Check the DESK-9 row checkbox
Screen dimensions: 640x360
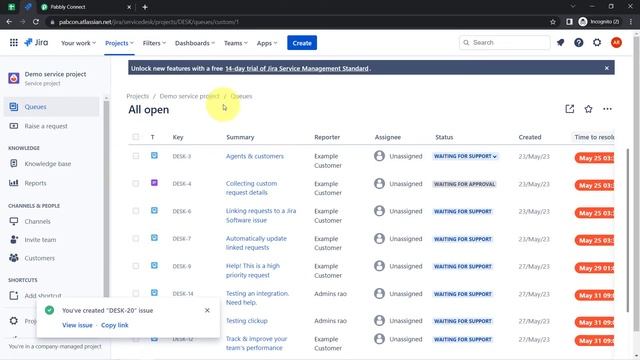(x=136, y=266)
